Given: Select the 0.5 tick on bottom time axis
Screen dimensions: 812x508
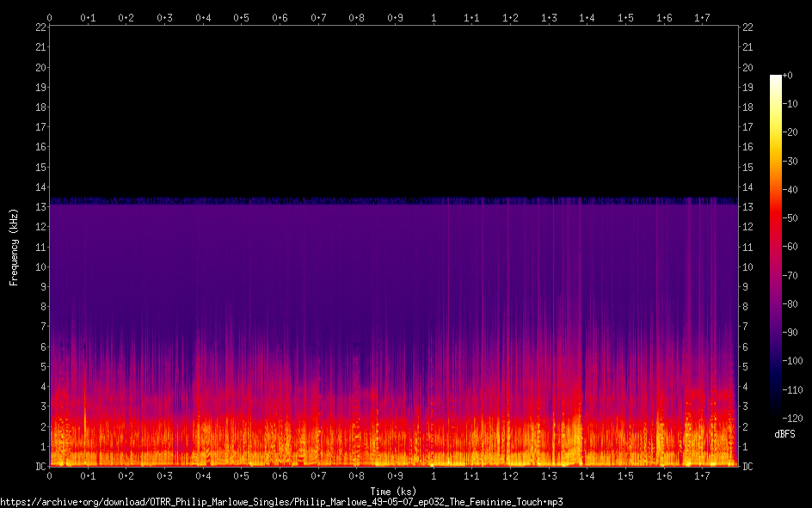Looking at the screenshot, I should coord(242,475).
